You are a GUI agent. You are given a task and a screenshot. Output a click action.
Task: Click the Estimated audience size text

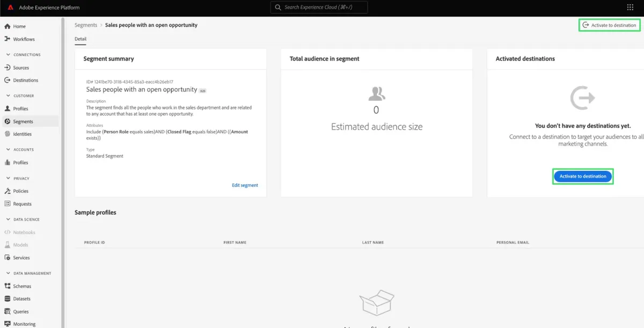[x=377, y=127]
